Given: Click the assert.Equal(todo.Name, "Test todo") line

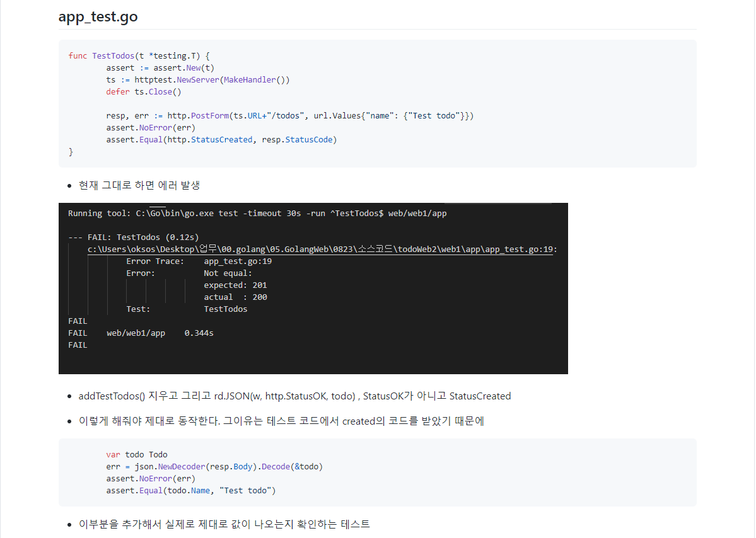Looking at the screenshot, I should [191, 491].
